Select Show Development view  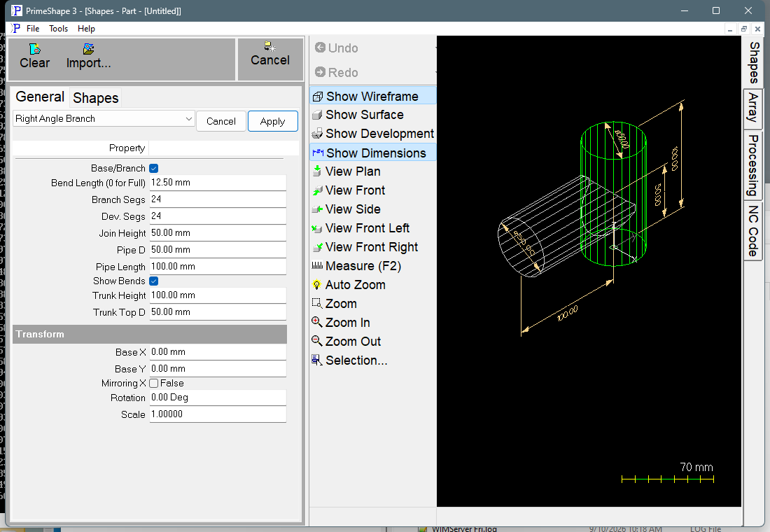(372, 134)
